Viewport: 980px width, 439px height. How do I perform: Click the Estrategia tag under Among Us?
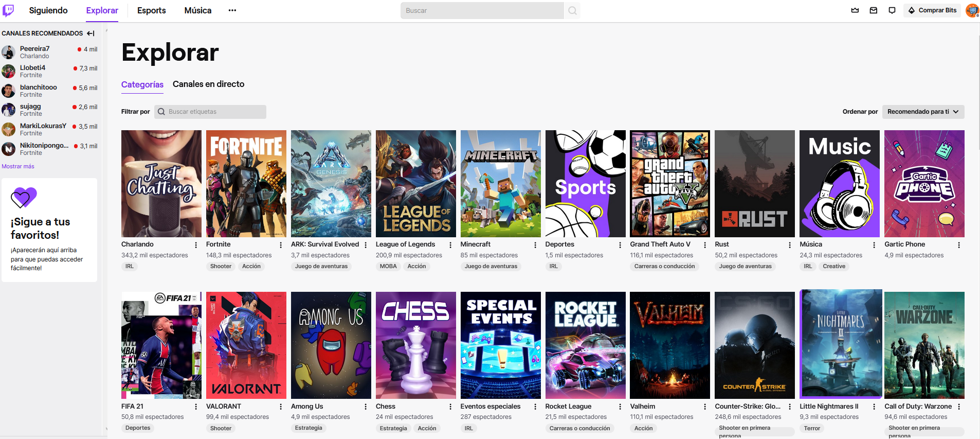(308, 428)
